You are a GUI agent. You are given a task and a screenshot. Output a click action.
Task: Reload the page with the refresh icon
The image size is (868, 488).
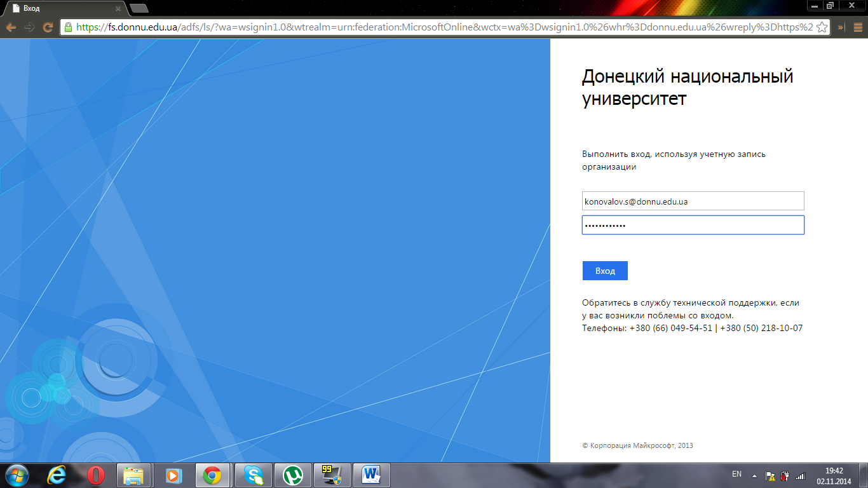[x=48, y=27]
